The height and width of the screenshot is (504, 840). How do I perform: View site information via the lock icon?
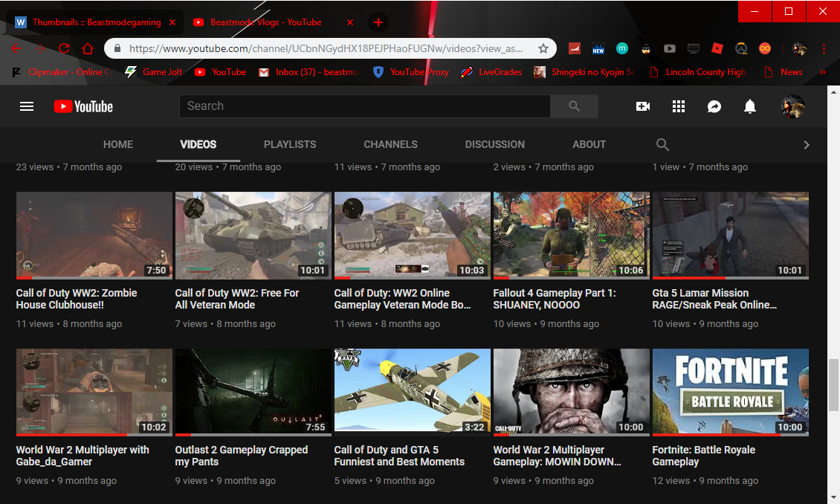click(x=117, y=49)
